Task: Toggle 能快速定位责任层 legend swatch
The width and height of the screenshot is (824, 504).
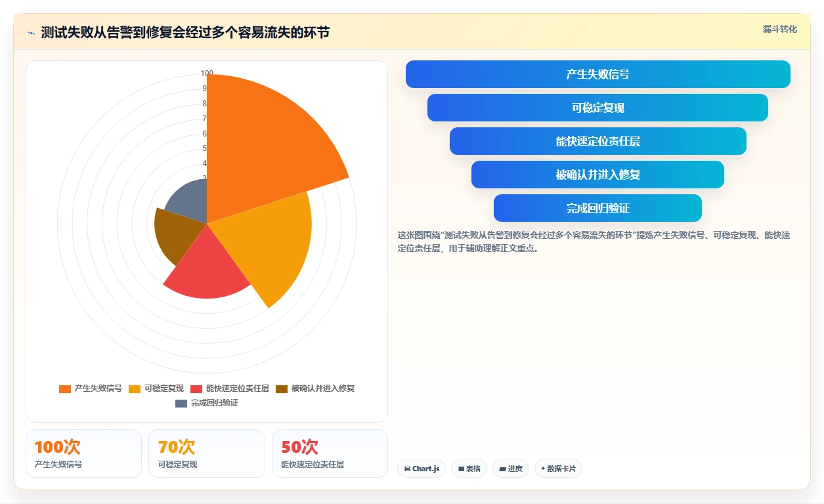Action: pos(196,388)
